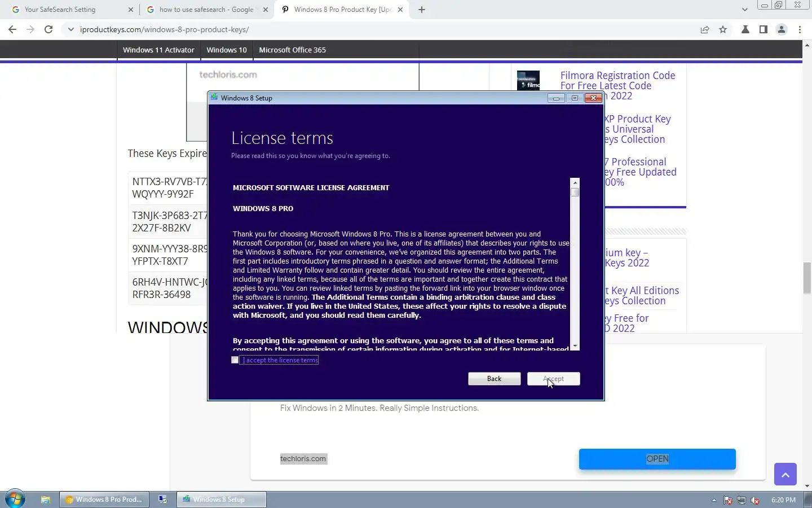
Task: Click the Back button in Windows 8 Setup
Action: (x=494, y=379)
